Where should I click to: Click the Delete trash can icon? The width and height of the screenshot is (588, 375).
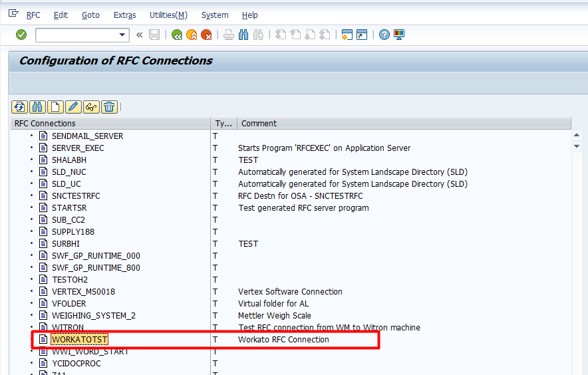(x=109, y=107)
